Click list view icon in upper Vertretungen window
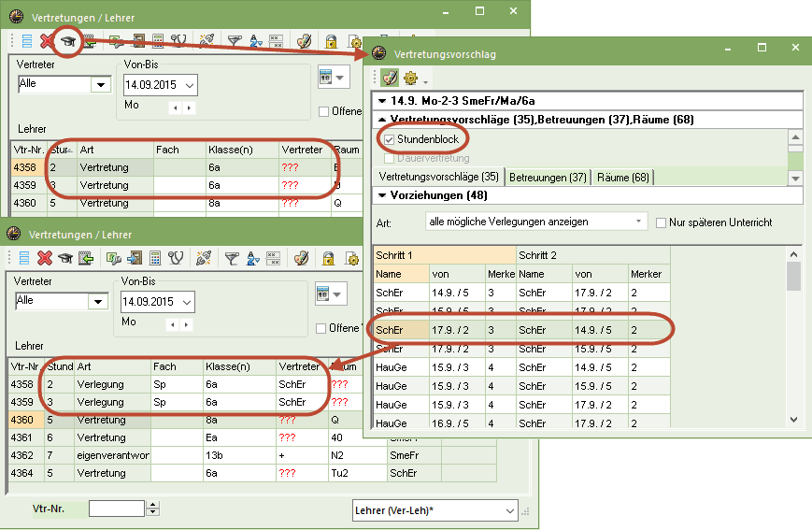This screenshot has width=812, height=530. (x=26, y=40)
